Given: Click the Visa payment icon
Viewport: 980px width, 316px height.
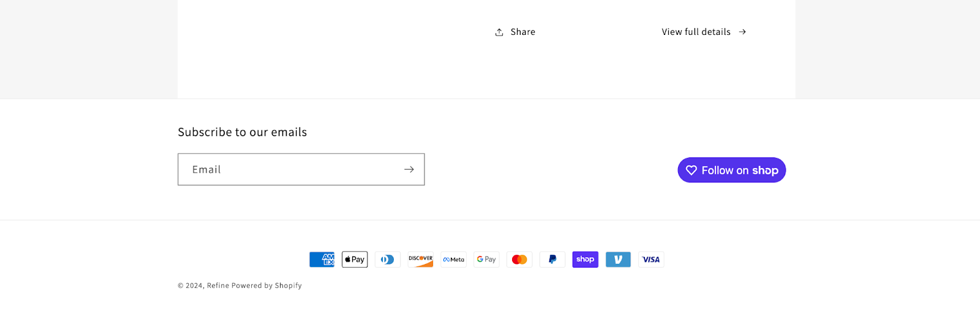Looking at the screenshot, I should 651,260.
